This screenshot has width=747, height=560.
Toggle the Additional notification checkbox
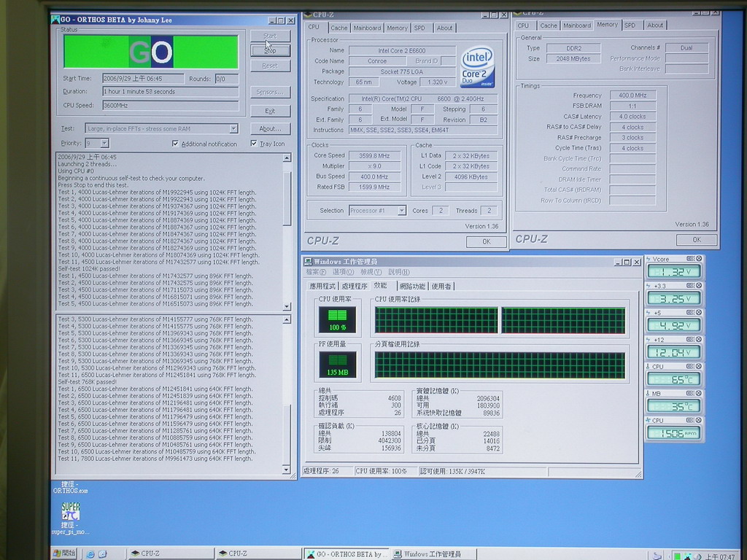(175, 144)
